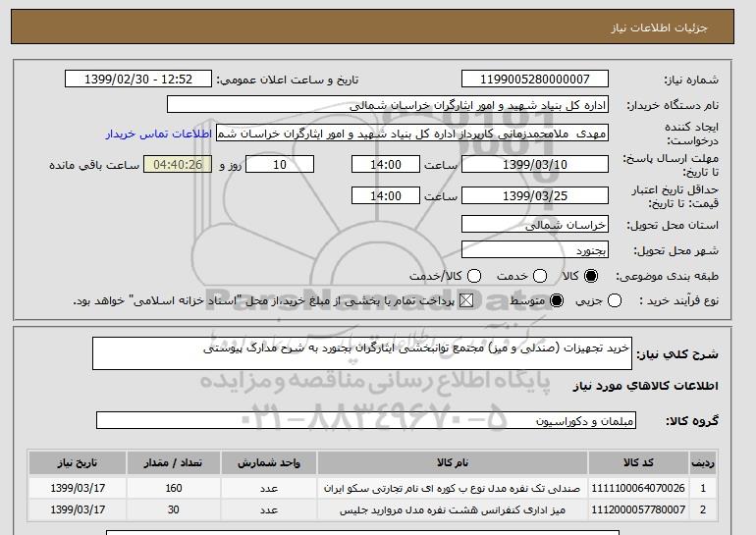The height and width of the screenshot is (535, 756).
Task: Click the نام دستگاه خریدار field
Action: click(x=388, y=105)
